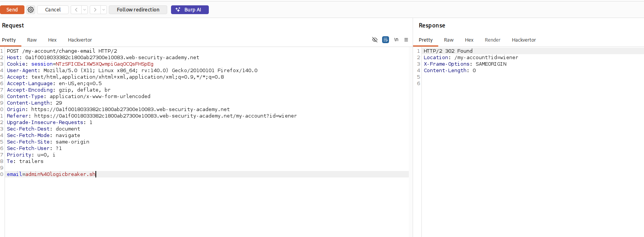Screen dimensions: 644x237
Task: Open the Response Hackvertor tab
Action: [524, 40]
